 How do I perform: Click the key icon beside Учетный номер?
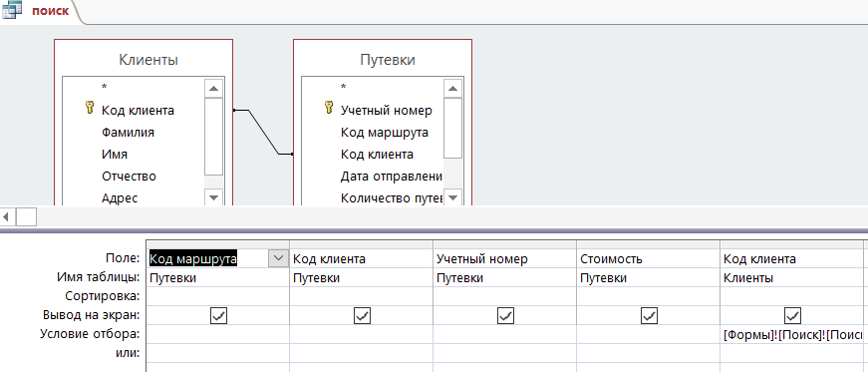tap(328, 108)
